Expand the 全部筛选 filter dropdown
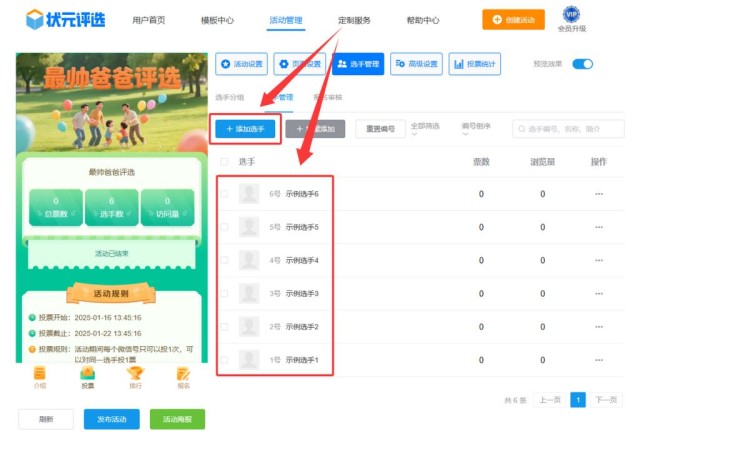 (425, 129)
